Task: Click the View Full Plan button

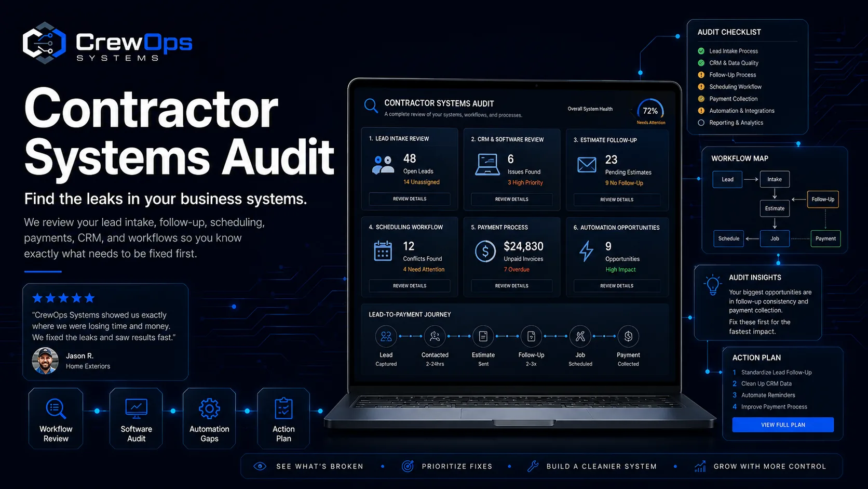Action: pos(783,425)
